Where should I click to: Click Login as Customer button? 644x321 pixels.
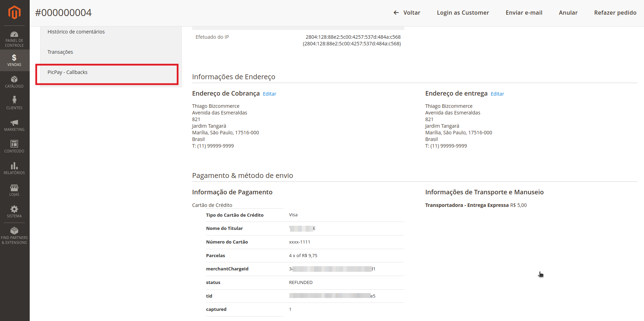click(x=463, y=13)
